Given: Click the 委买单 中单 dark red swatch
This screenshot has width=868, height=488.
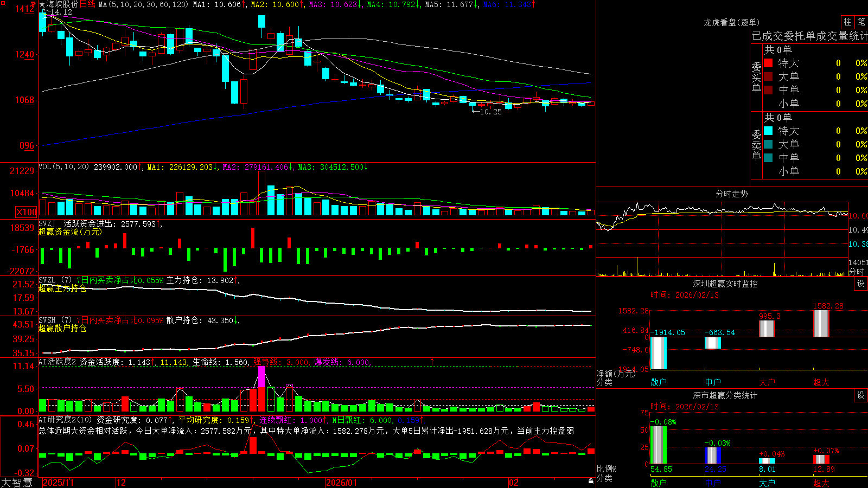Looking at the screenshot, I should pos(768,90).
